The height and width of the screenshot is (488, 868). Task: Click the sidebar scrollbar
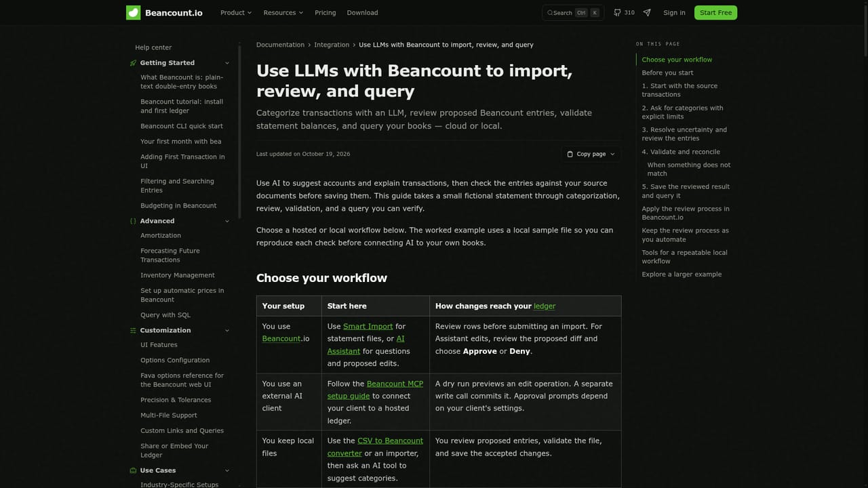coord(239,131)
